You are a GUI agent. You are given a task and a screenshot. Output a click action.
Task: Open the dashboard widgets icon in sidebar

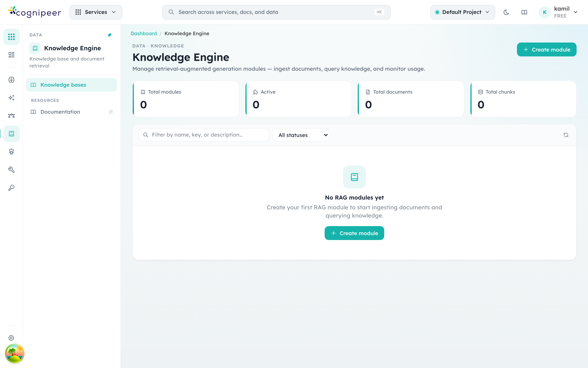[11, 55]
